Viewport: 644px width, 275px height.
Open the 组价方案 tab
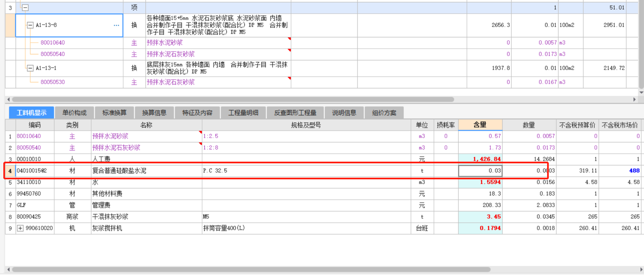tap(384, 113)
